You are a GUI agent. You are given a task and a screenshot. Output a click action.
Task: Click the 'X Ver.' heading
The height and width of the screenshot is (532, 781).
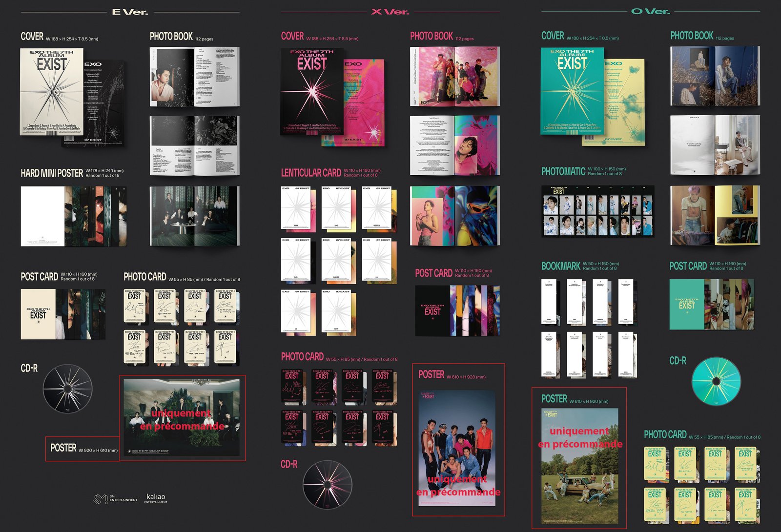[x=390, y=12]
